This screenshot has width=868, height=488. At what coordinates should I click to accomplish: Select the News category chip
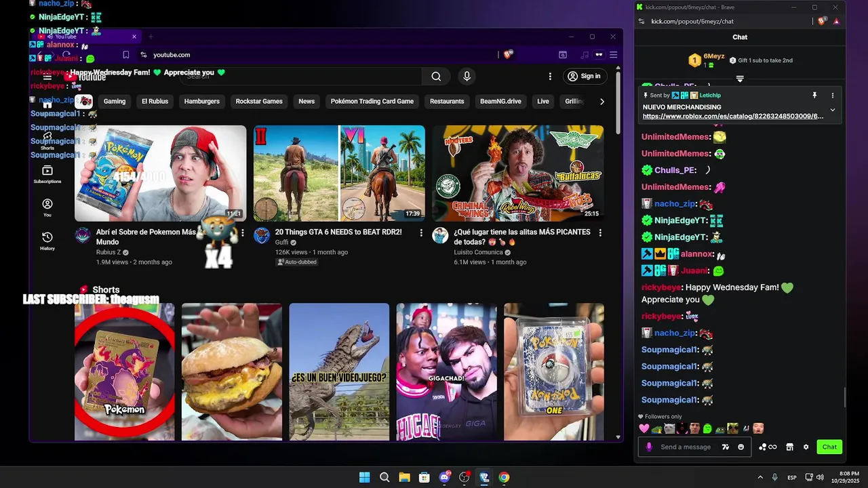[x=307, y=101]
